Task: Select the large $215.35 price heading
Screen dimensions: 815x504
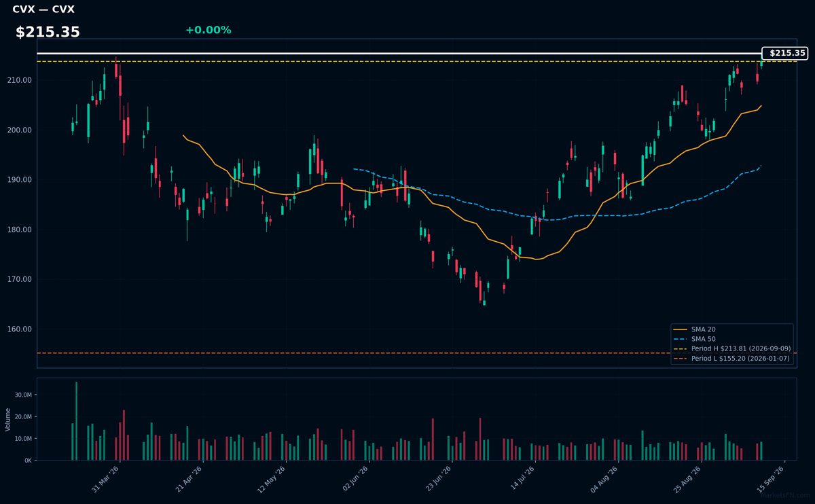Action: [48, 32]
